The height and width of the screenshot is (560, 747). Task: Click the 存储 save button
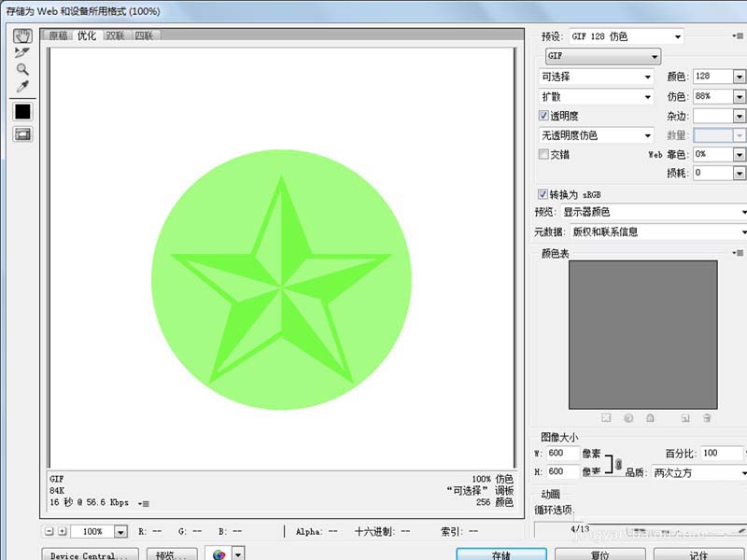[x=501, y=554]
